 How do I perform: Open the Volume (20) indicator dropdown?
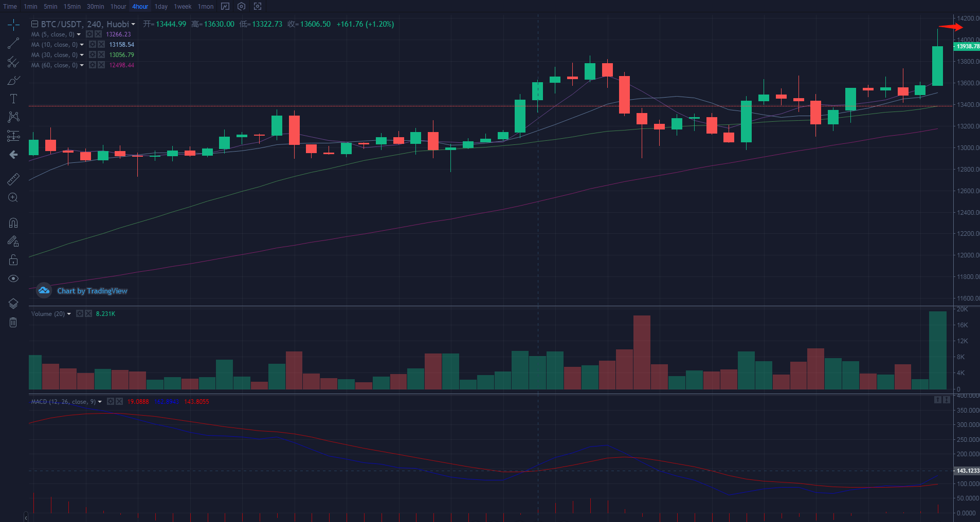[x=69, y=314]
